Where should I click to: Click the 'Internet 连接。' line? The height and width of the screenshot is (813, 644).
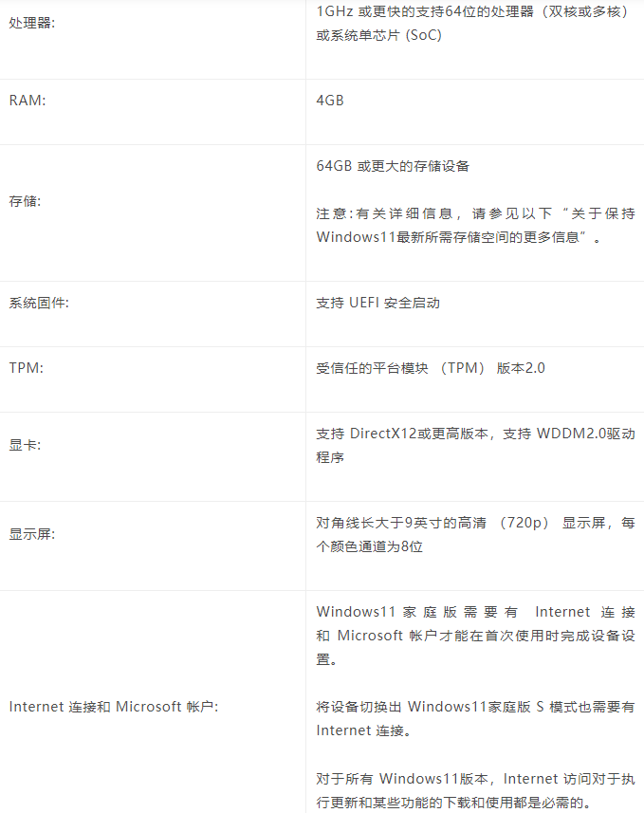363,730
